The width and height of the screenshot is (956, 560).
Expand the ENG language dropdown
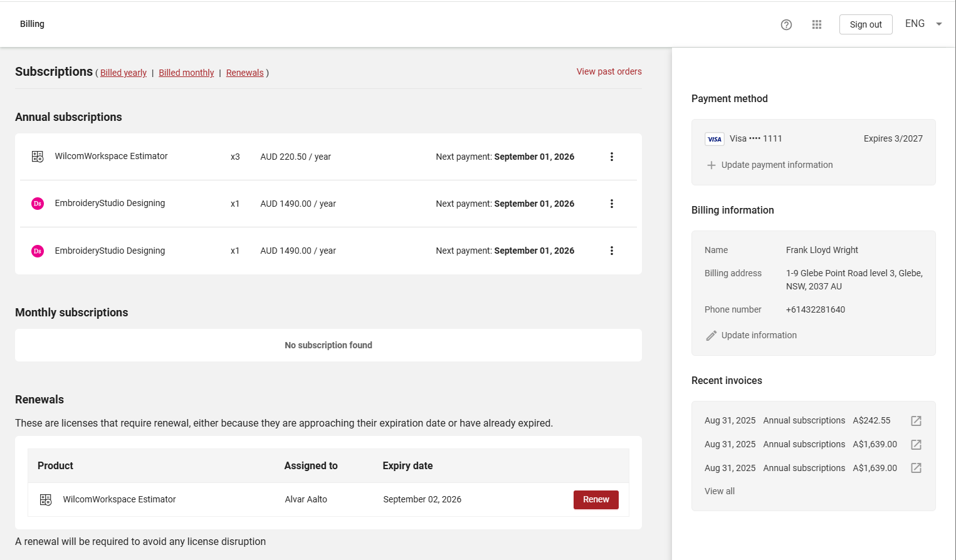(923, 24)
